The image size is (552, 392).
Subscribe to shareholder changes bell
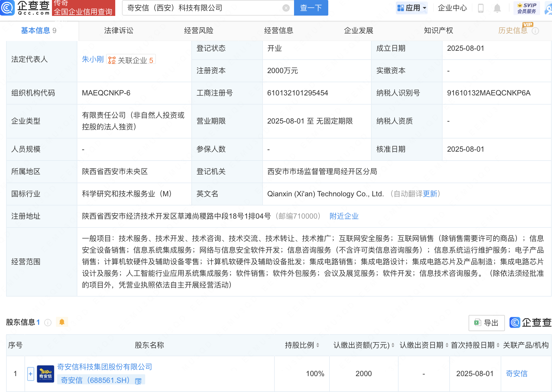(x=62, y=322)
